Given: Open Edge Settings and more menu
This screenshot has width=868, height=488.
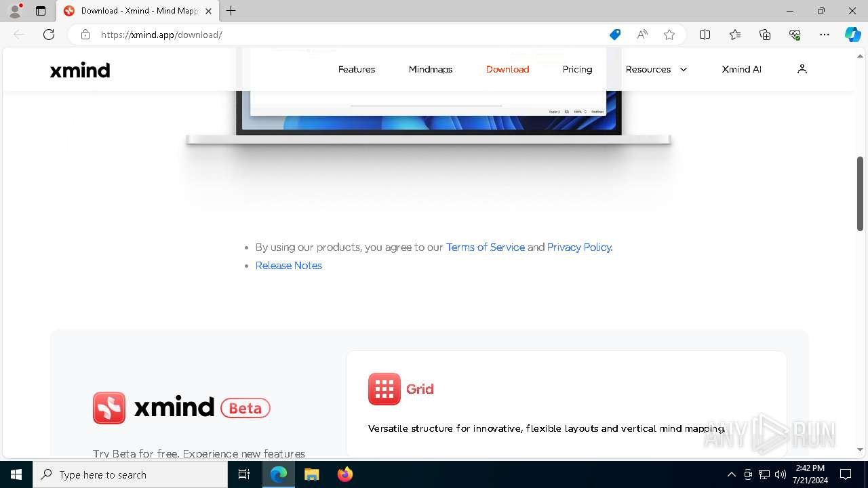Looking at the screenshot, I should (x=825, y=35).
